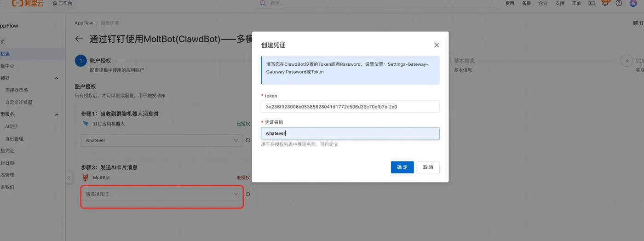
Task: Open 域名管理 in the sidebar
Action: pos(7,175)
